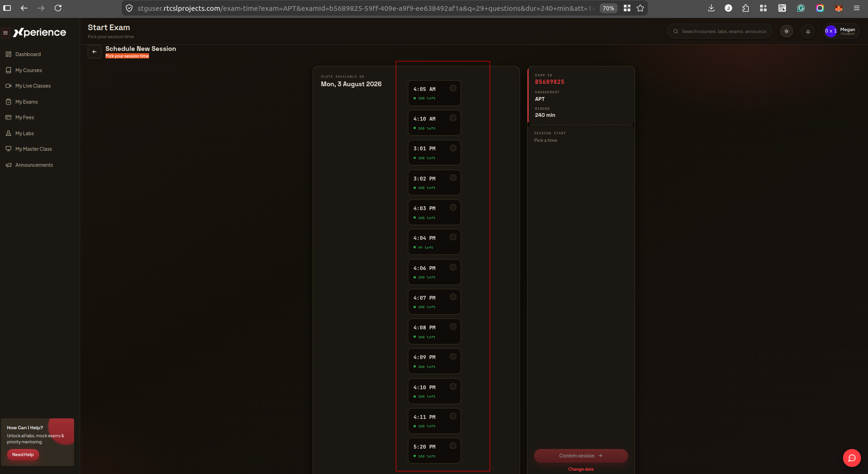Open the browser extensions puzzle icon
This screenshot has height=474, width=868.
pos(745,8)
